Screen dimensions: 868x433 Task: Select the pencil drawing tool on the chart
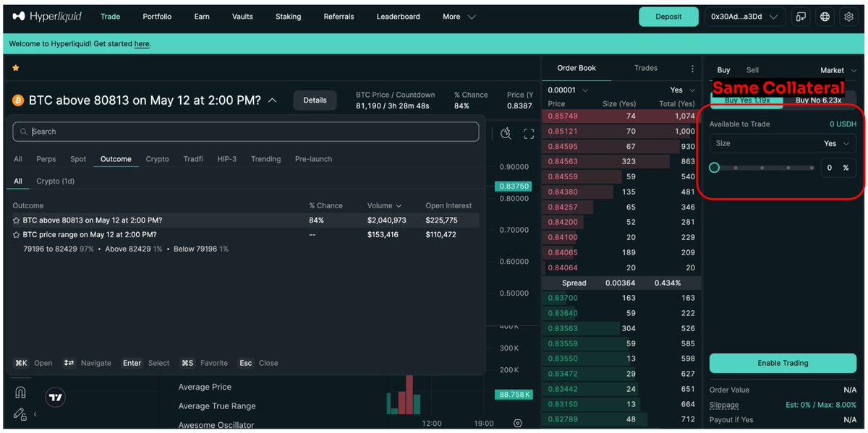pos(20,414)
